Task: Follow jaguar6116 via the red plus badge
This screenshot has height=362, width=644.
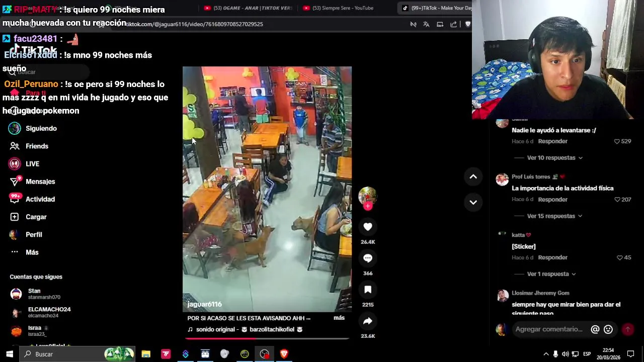Action: click(368, 206)
